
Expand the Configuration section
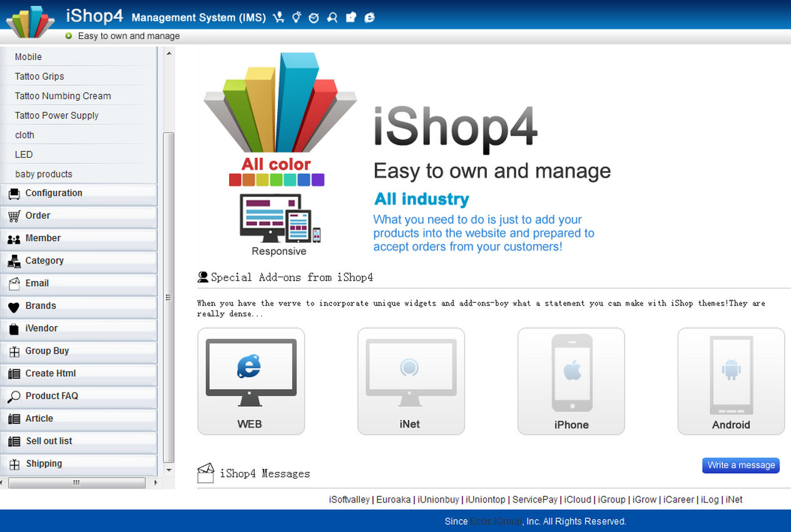[x=78, y=193]
